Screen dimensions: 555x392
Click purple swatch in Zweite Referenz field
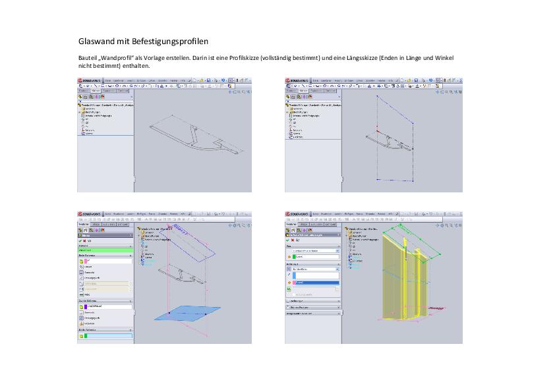(86, 307)
